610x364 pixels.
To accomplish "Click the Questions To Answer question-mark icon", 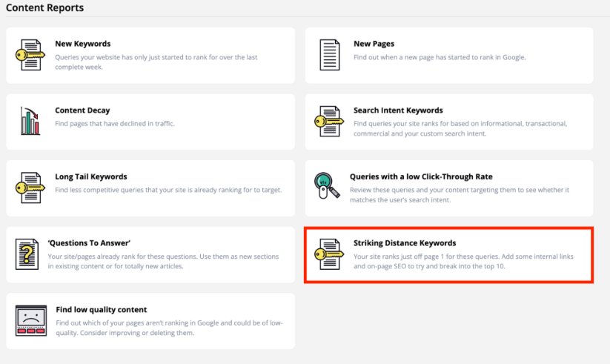I will point(27,254).
